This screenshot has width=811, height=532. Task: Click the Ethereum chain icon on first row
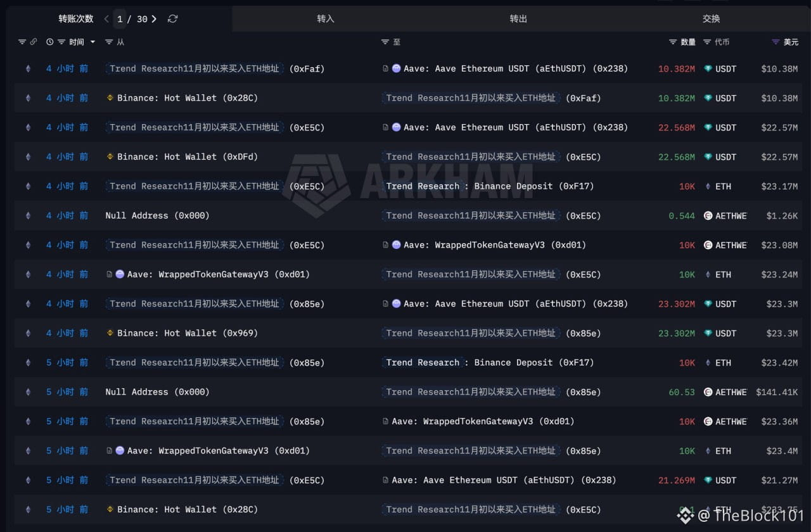28,68
